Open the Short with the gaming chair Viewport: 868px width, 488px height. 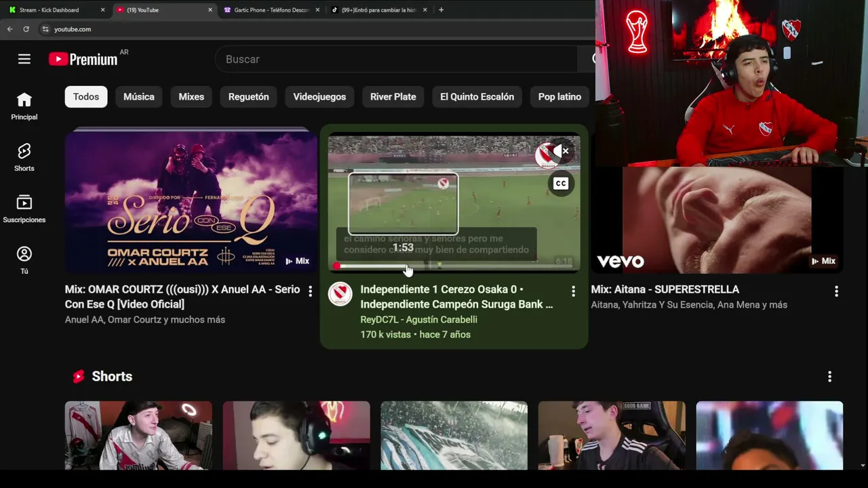(x=612, y=435)
